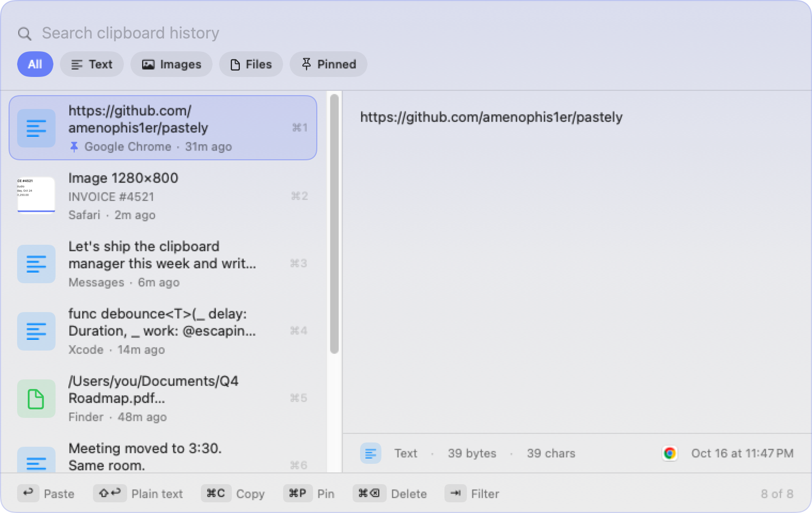This screenshot has height=513, width=812.
Task: Click the ⌘1 shortcut label
Action: [x=300, y=128]
